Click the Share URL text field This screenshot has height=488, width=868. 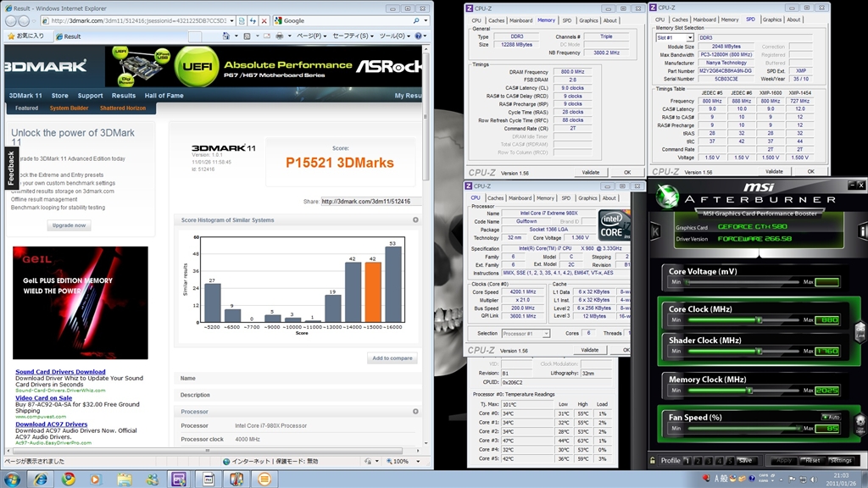tap(371, 202)
